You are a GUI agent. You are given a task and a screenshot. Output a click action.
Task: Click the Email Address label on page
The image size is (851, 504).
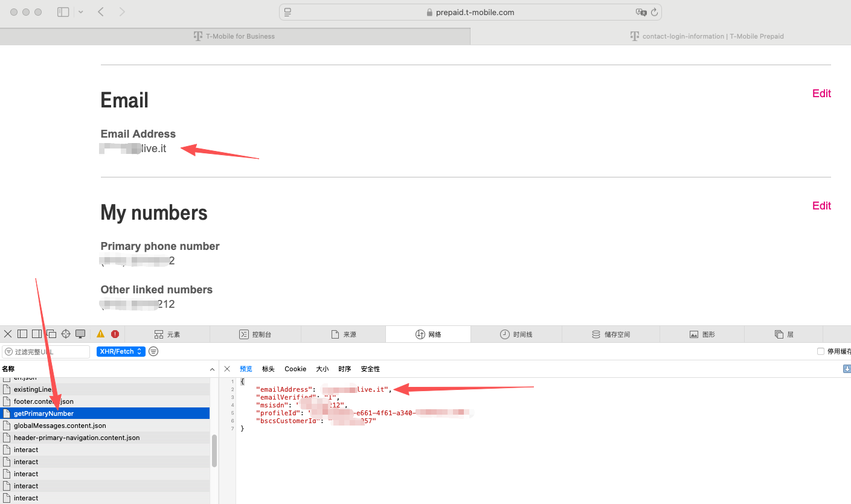(138, 134)
